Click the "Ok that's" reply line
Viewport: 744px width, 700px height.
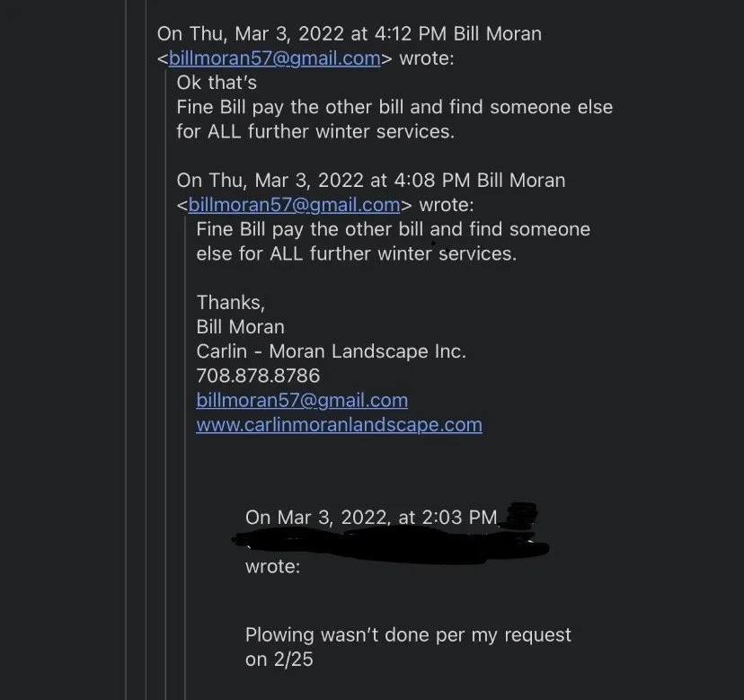point(217,83)
